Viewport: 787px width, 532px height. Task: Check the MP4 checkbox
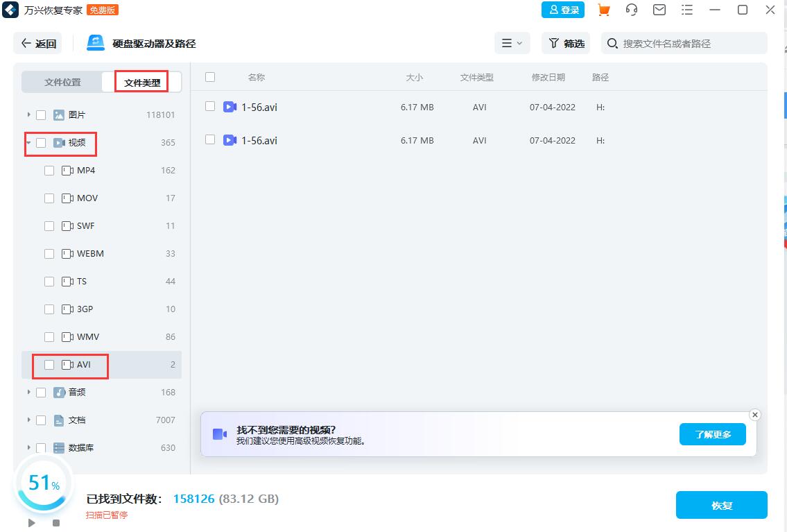49,171
